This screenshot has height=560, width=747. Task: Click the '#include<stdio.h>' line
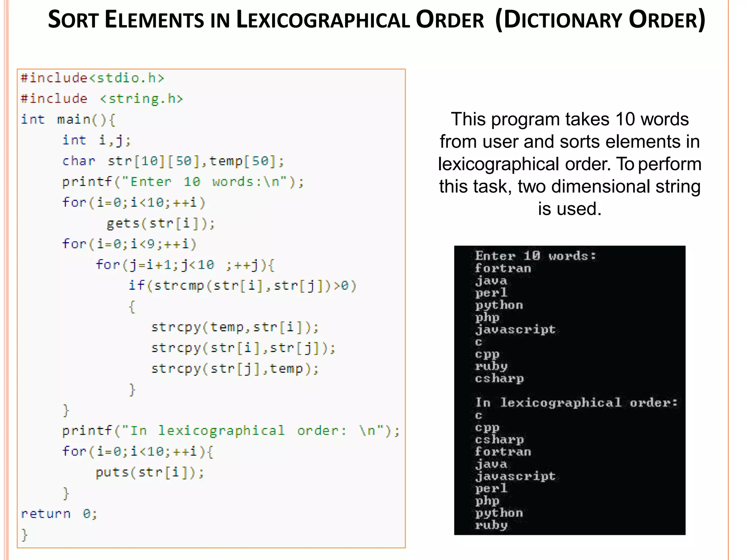click(93, 78)
